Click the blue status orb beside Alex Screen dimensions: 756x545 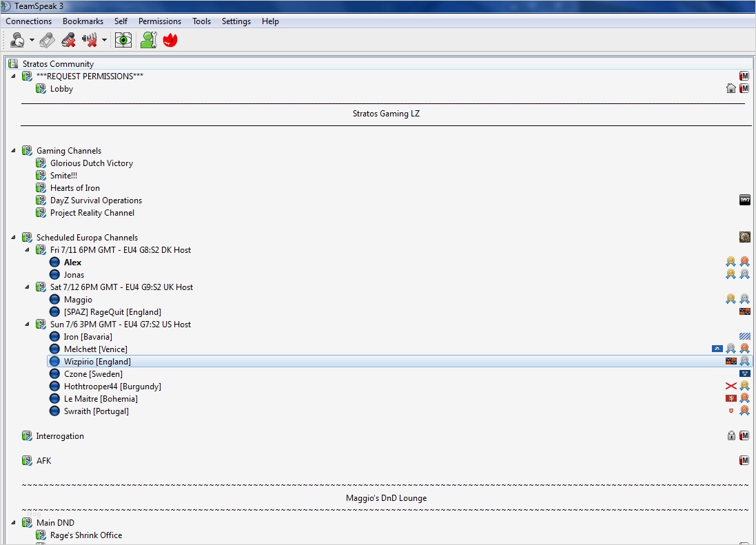coord(54,262)
